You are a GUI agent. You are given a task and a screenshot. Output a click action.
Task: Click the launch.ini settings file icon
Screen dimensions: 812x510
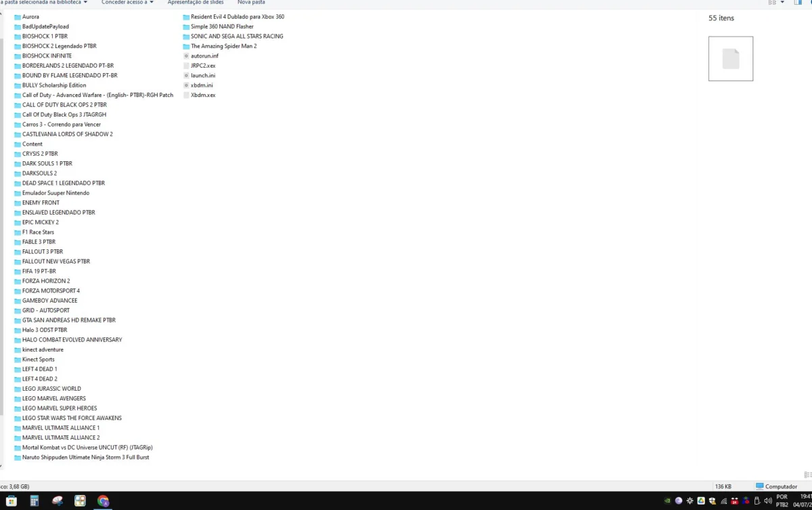[186, 76]
